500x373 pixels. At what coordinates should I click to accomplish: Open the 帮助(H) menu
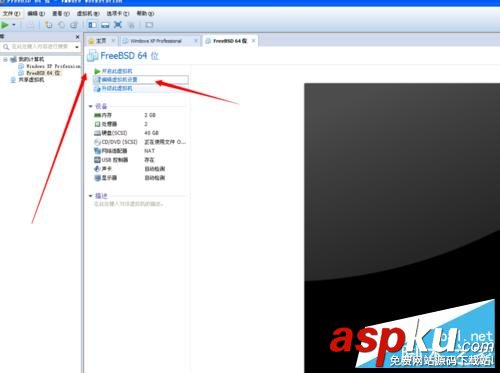click(145, 14)
